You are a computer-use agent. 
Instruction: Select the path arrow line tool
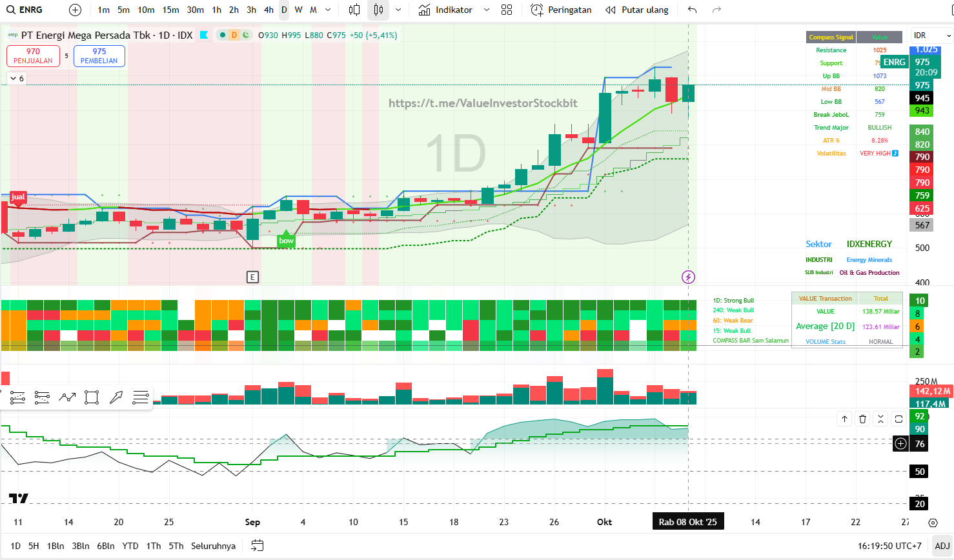(x=67, y=397)
